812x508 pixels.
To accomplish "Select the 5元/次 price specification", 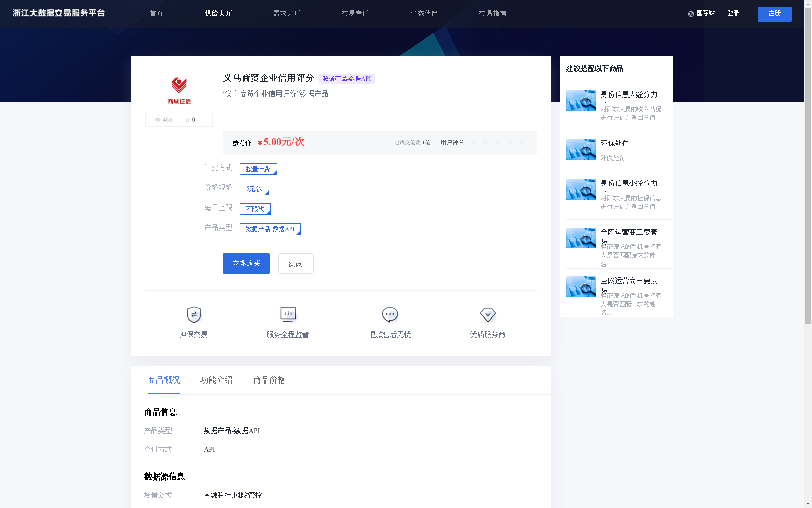I will pyautogui.click(x=254, y=189).
